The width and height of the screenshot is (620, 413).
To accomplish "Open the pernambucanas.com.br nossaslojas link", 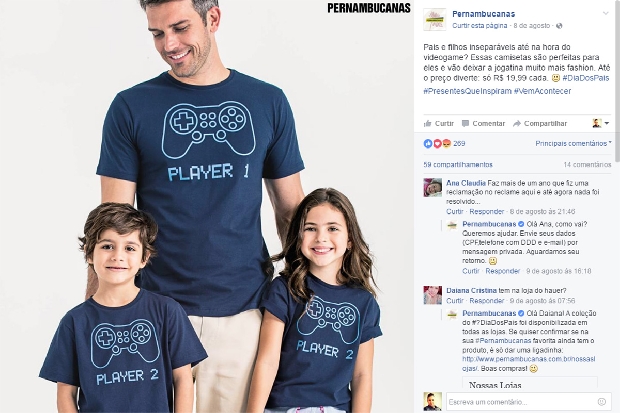I will click(528, 364).
